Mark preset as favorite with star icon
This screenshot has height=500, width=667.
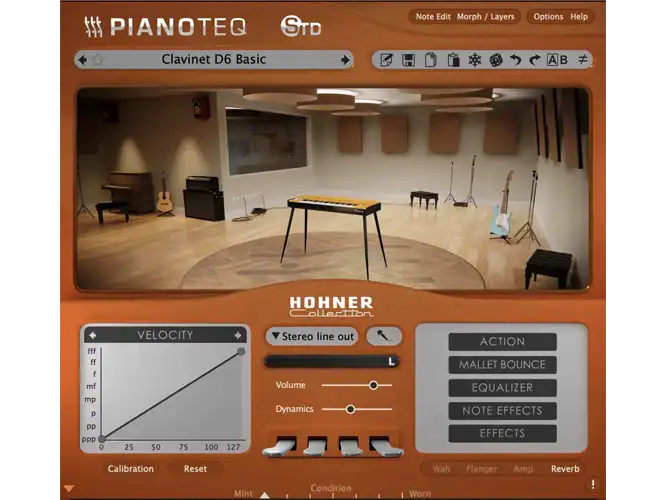[98, 60]
